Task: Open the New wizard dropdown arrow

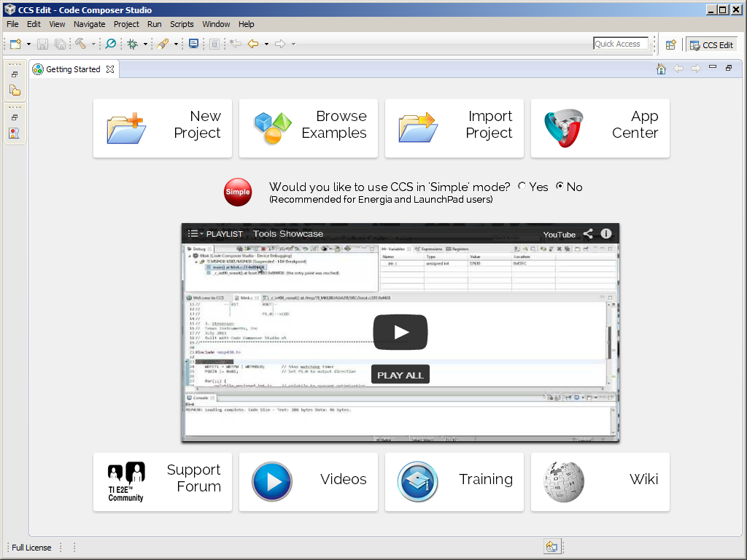Action: [28, 44]
